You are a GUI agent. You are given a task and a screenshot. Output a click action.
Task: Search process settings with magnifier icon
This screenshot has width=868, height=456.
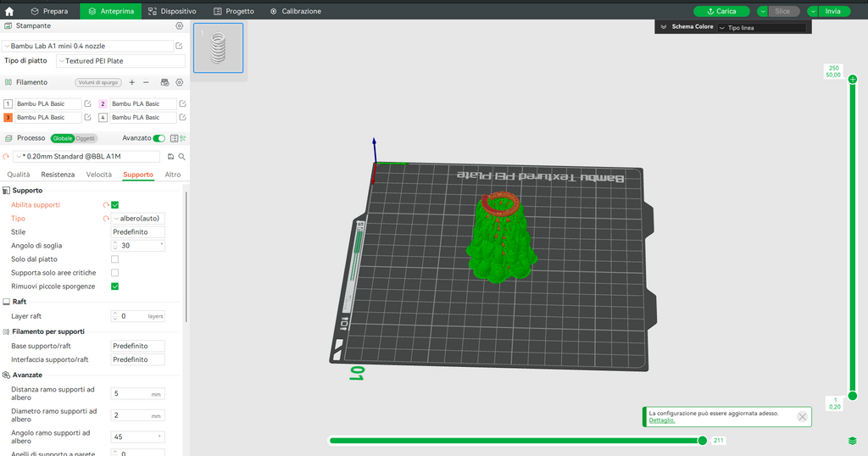click(x=181, y=157)
